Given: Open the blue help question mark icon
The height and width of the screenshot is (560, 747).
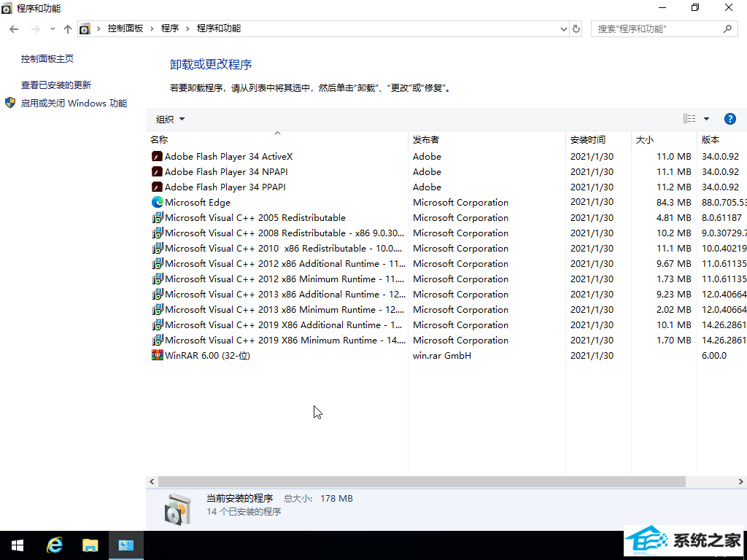Looking at the screenshot, I should pos(729,119).
